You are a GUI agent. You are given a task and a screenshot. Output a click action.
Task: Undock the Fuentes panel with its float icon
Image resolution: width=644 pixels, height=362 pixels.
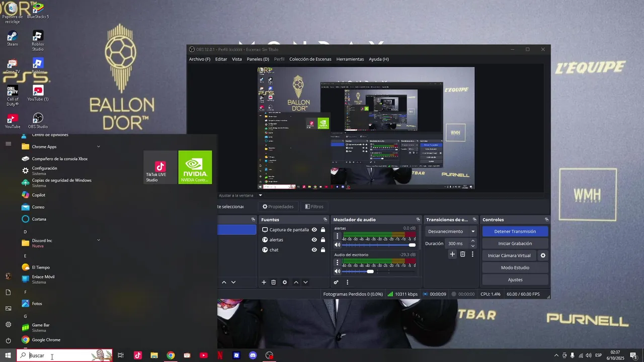[x=325, y=220]
